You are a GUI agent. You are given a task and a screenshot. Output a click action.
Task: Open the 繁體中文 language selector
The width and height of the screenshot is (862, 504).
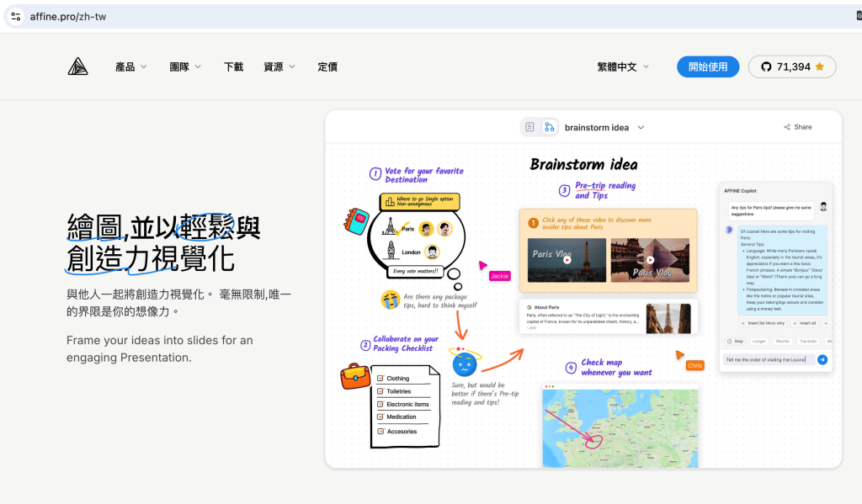[623, 66]
